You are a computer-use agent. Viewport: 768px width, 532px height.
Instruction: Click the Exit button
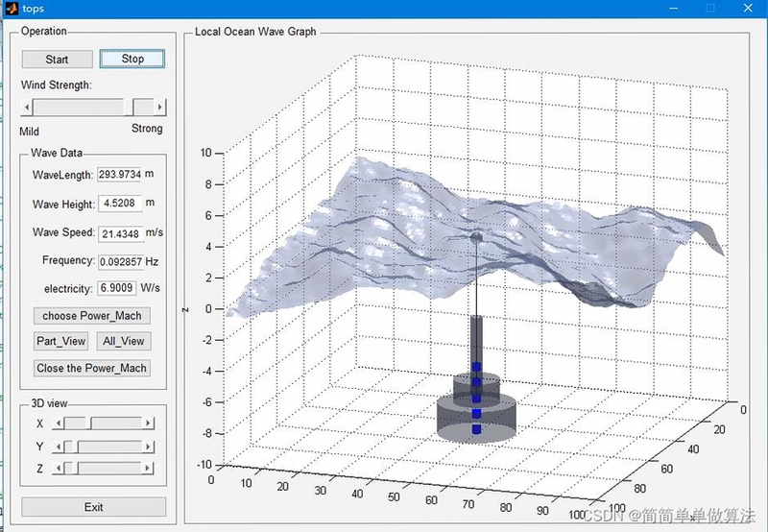pos(93,507)
